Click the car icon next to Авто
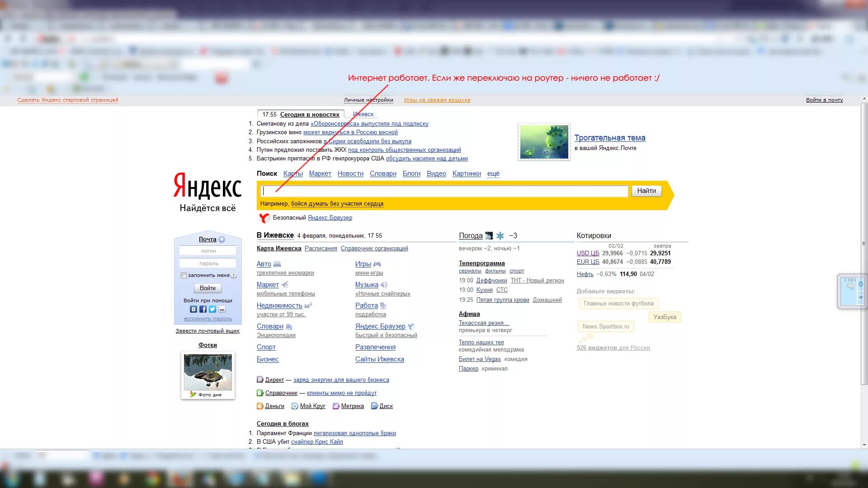 coord(277,264)
